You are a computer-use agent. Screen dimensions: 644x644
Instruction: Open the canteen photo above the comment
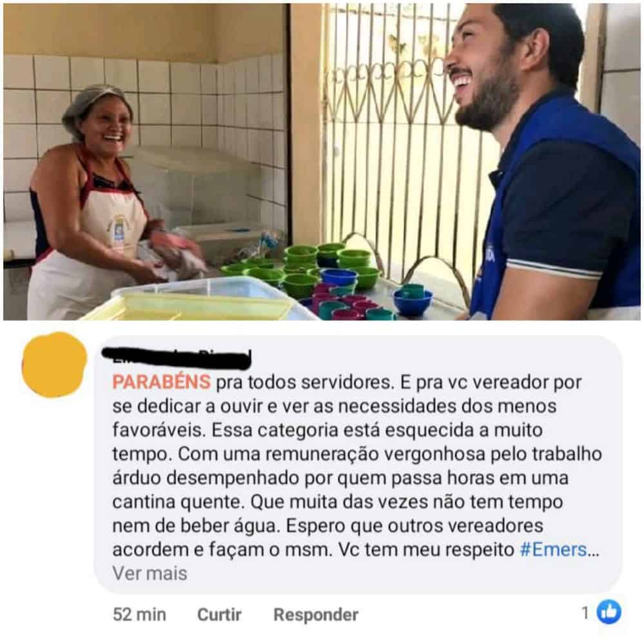(x=322, y=162)
